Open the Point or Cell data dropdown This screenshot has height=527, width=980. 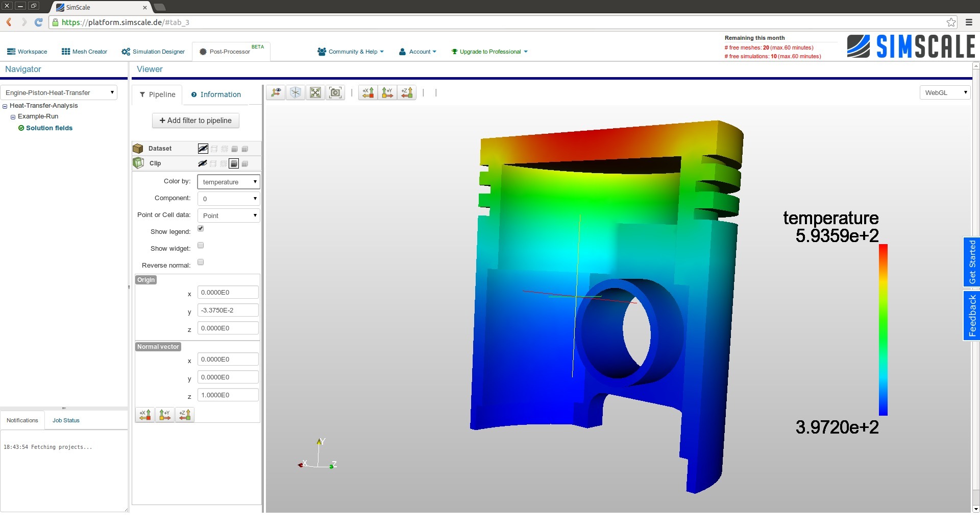point(228,215)
